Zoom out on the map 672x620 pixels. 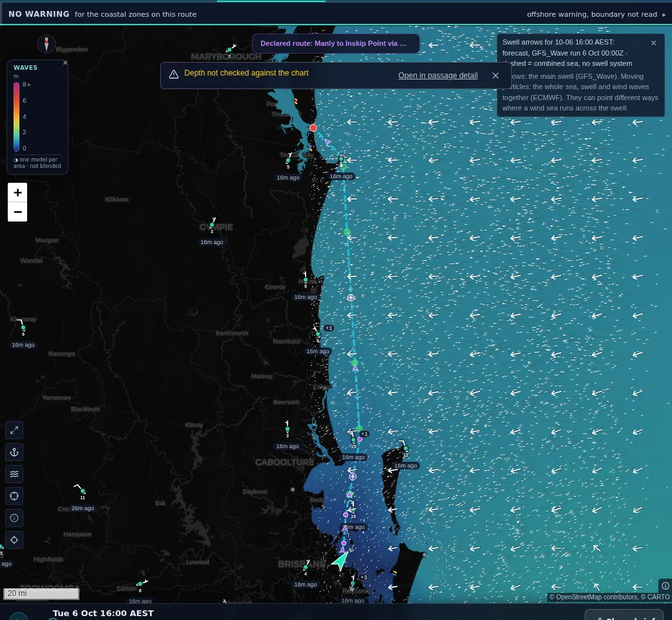17,212
